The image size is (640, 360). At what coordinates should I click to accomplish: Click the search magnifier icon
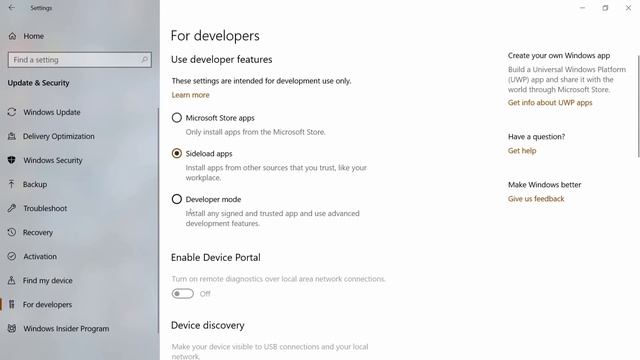[144, 60]
